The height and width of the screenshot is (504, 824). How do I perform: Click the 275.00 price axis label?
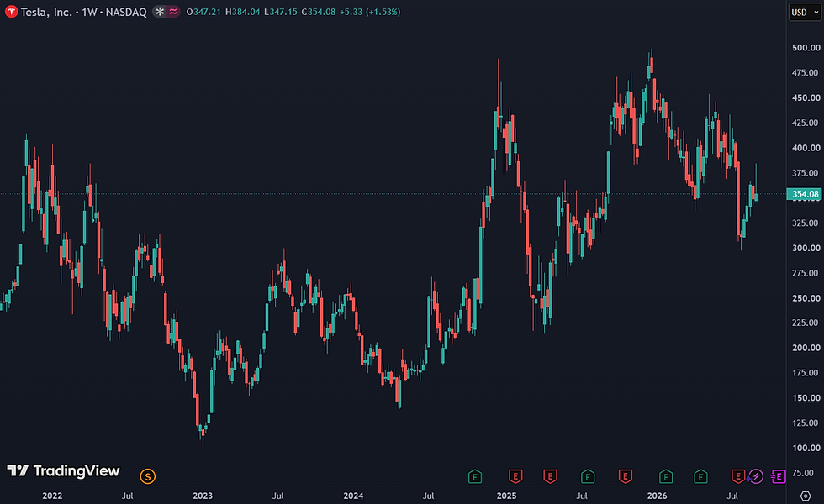(806, 273)
